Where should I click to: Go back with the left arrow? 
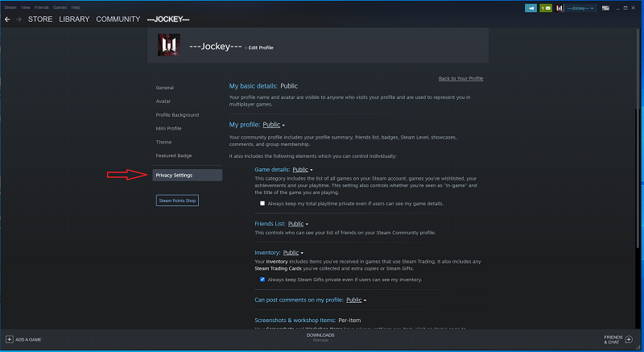click(x=7, y=19)
